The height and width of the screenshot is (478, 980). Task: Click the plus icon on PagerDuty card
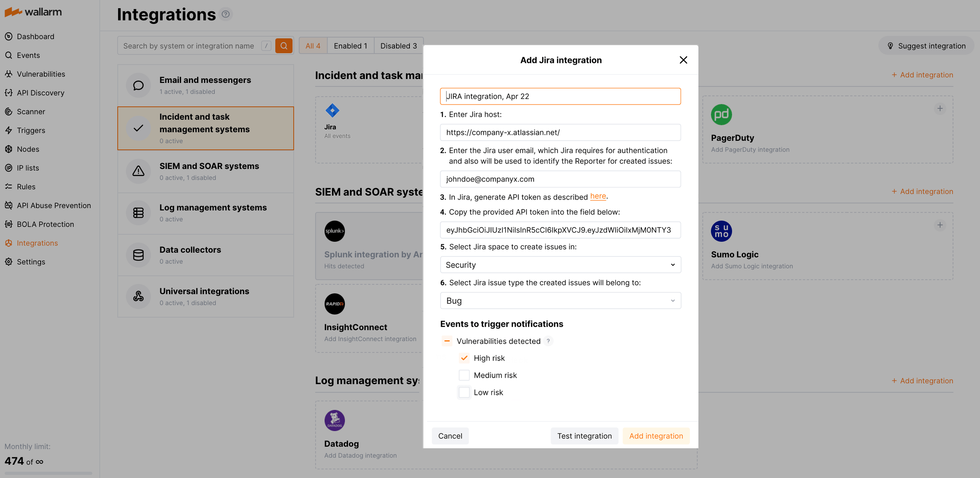click(x=940, y=108)
